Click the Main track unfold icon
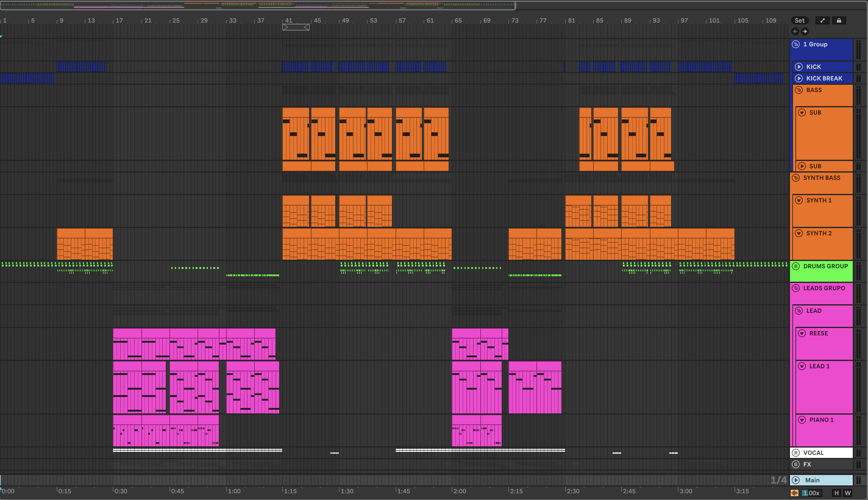868x500 pixels. (x=795, y=480)
